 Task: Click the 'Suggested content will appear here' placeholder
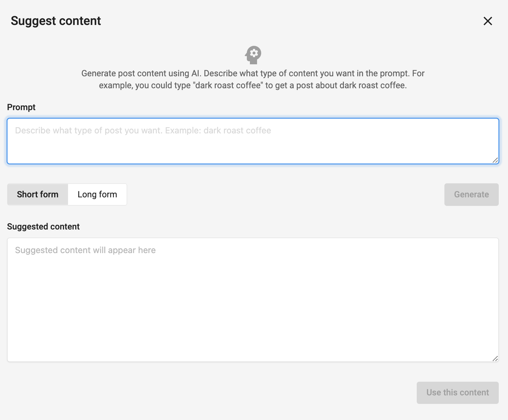tap(85, 250)
